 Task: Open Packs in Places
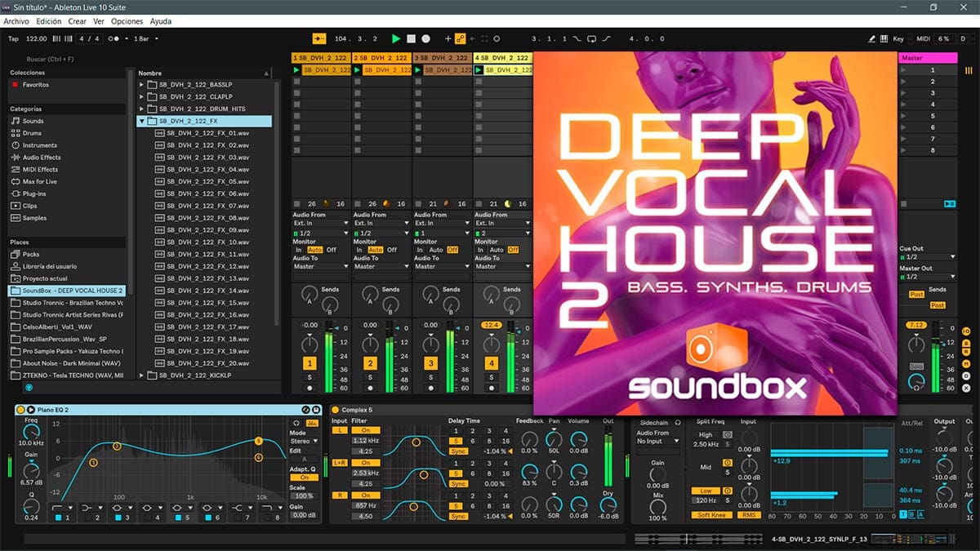point(31,255)
